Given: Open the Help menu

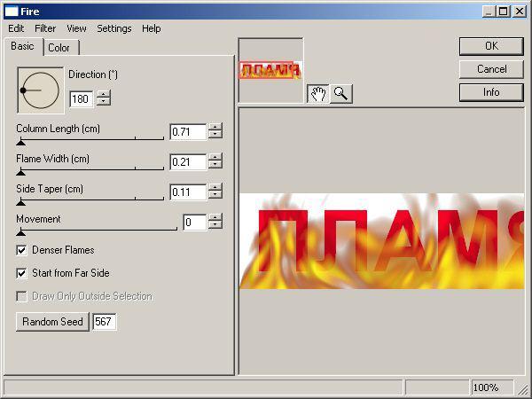Looking at the screenshot, I should pyautogui.click(x=152, y=28).
